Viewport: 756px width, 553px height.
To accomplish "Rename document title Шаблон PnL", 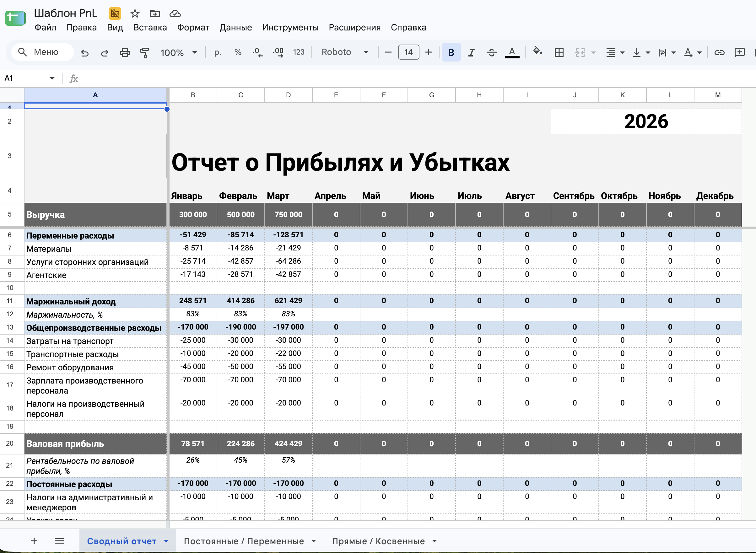I will coord(66,13).
